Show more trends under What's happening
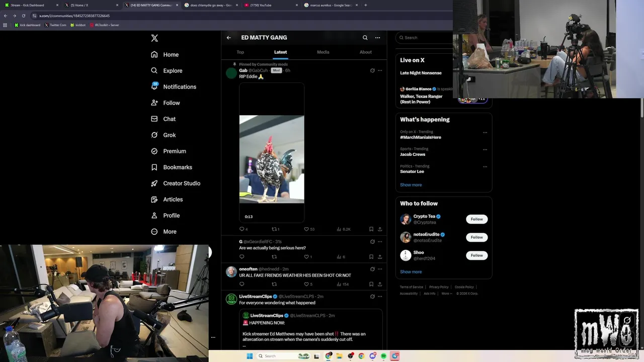644x362 pixels. 411,185
